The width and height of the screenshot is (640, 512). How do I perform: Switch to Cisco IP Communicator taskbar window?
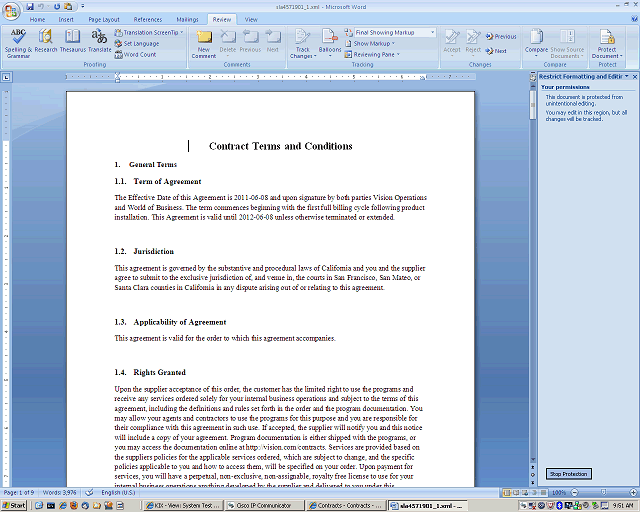click(264, 505)
